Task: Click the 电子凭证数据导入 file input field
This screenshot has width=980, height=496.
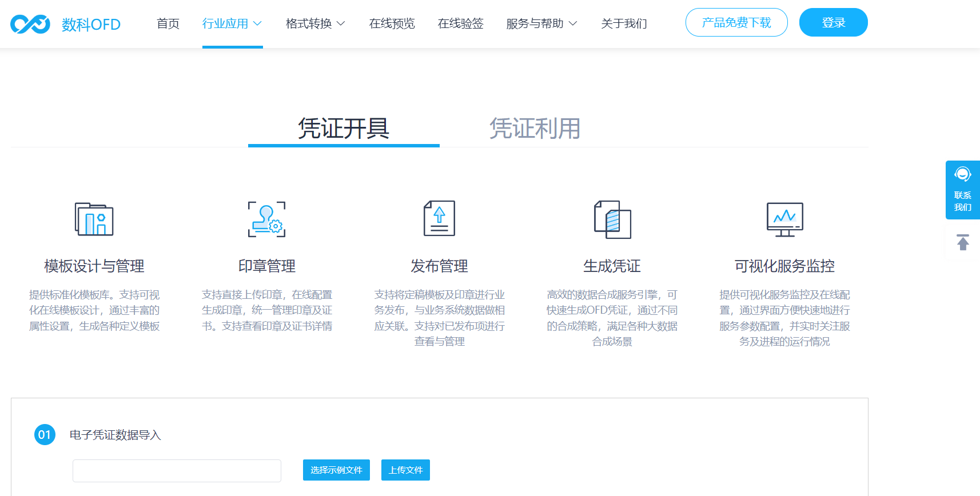Action: click(177, 471)
